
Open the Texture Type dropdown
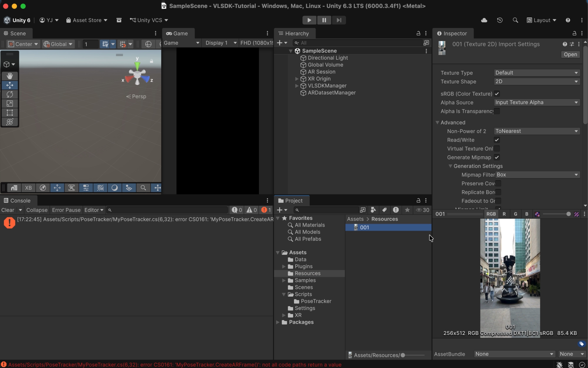pos(537,73)
